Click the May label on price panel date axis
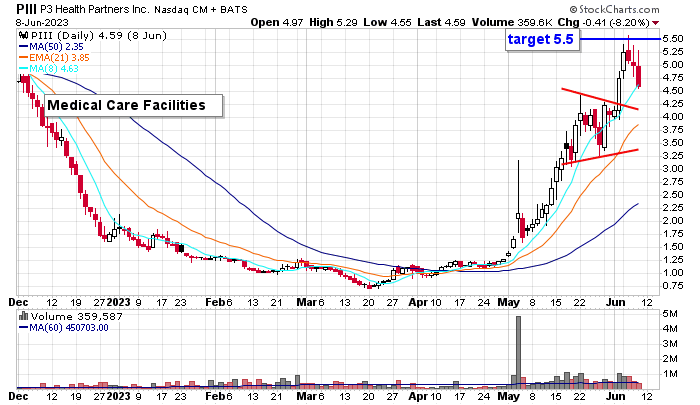 click(508, 302)
